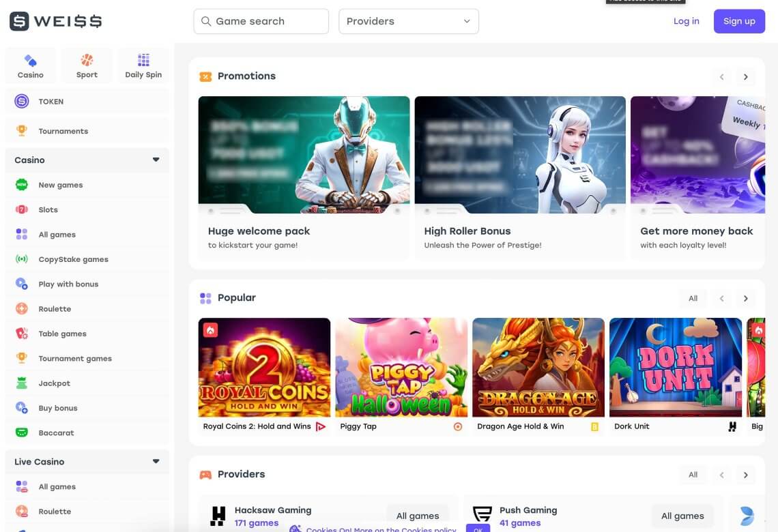This screenshot has width=778, height=532.
Task: Click the Roulette icon under Casino
Action: pos(21,309)
